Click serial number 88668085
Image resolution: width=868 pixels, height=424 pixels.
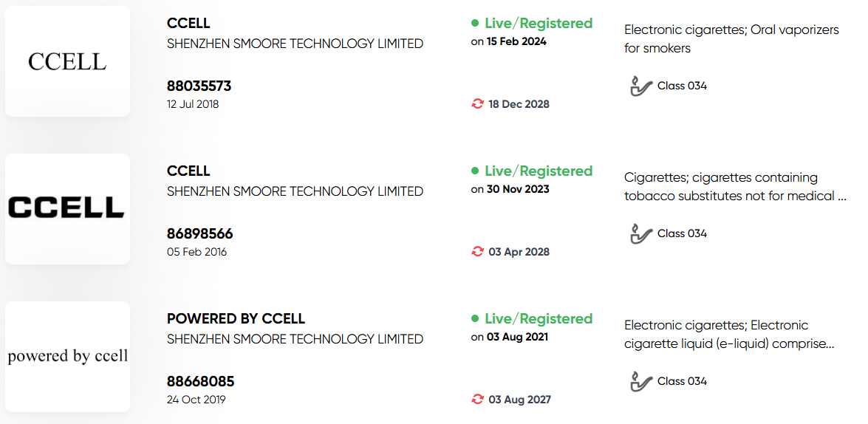click(x=200, y=381)
